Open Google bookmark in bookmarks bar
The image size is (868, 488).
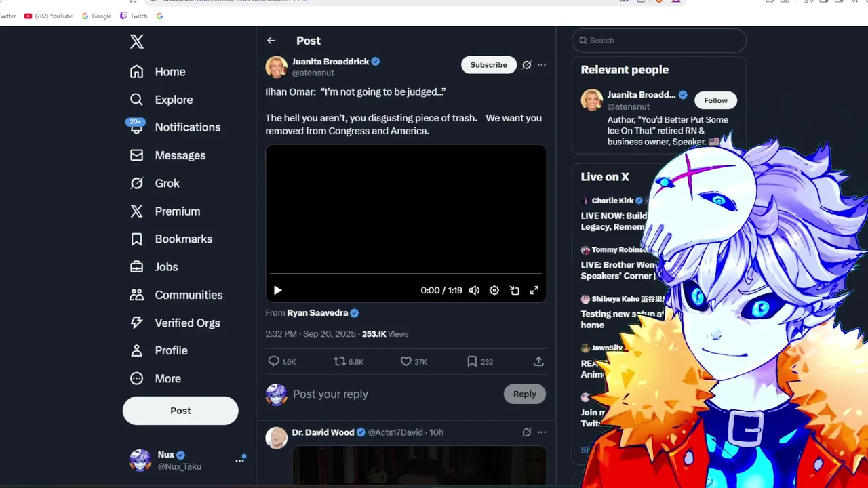[x=96, y=16]
